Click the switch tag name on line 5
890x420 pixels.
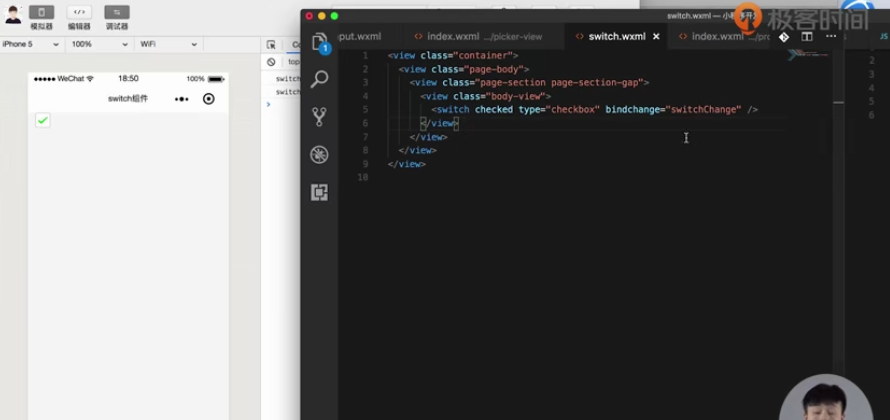(x=453, y=110)
